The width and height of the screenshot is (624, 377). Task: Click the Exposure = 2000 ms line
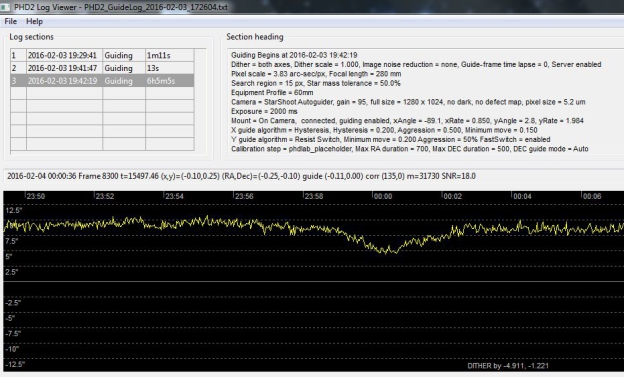point(264,111)
